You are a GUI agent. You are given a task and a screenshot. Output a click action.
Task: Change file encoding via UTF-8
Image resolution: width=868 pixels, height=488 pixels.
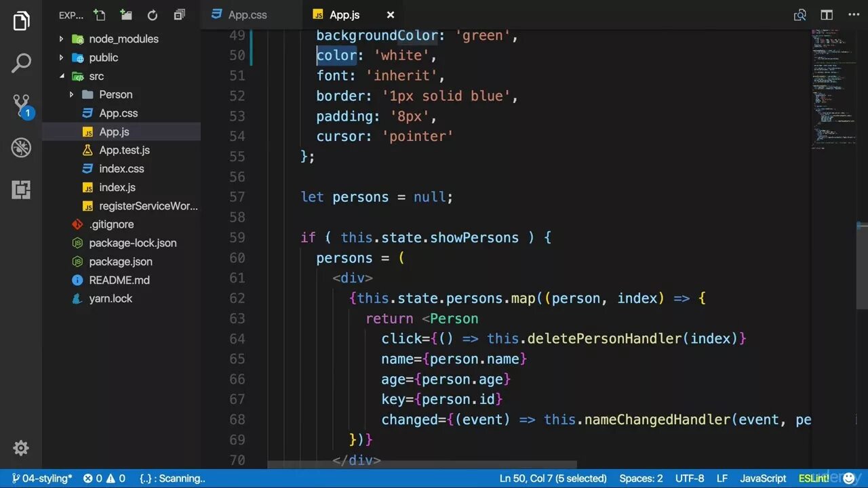click(x=690, y=479)
